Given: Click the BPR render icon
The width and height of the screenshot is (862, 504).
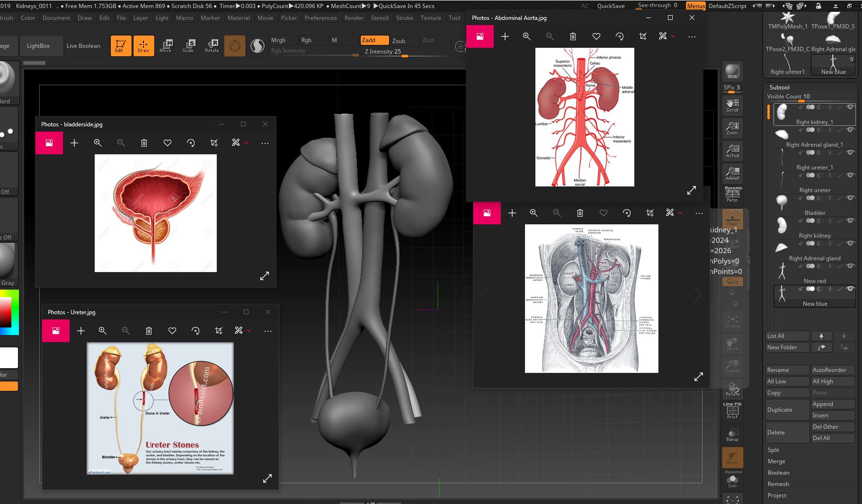Looking at the screenshot, I should [x=732, y=71].
